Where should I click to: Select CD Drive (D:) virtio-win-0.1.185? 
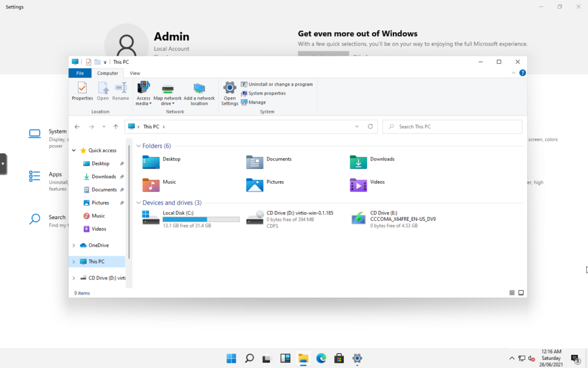[291, 218]
